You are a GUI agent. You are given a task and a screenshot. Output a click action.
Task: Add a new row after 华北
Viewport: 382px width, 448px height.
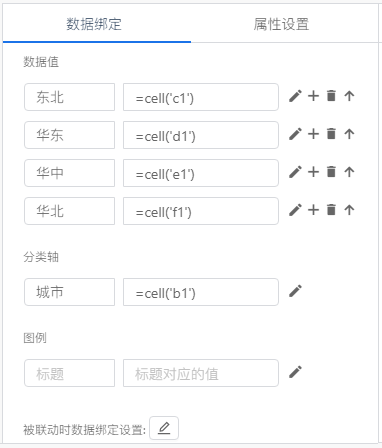point(313,210)
